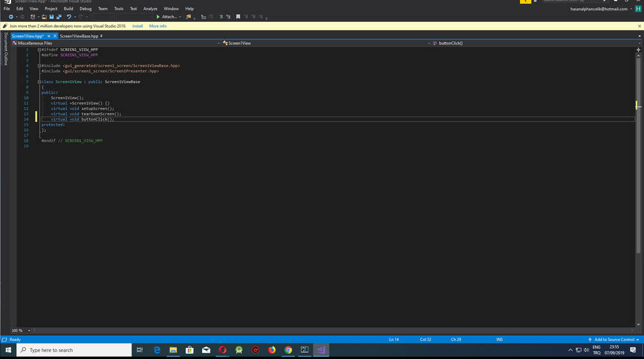Open the Document Outline side tab
The height and width of the screenshot is (359, 644).
pos(6,49)
